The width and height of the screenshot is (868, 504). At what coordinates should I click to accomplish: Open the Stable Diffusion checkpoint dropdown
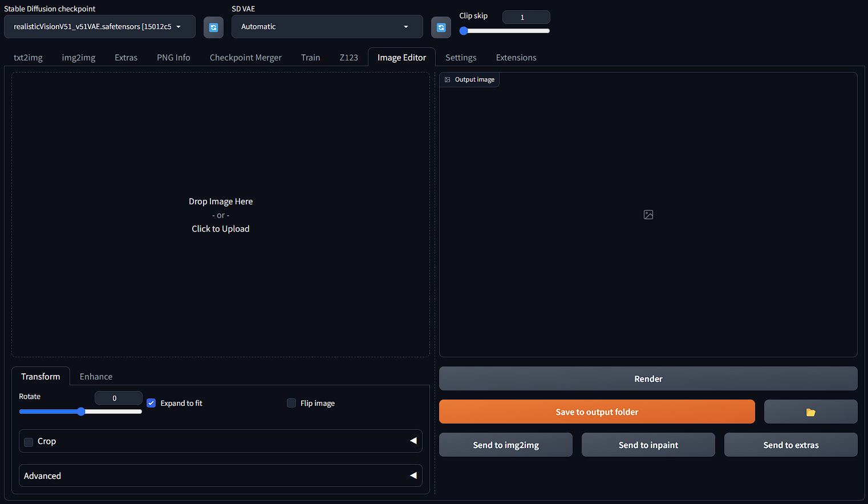click(x=99, y=27)
